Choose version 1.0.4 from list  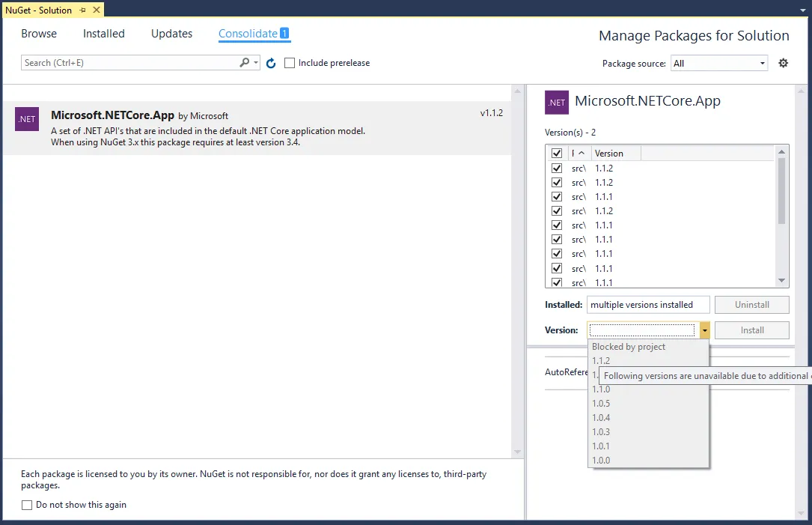pyautogui.click(x=648, y=418)
